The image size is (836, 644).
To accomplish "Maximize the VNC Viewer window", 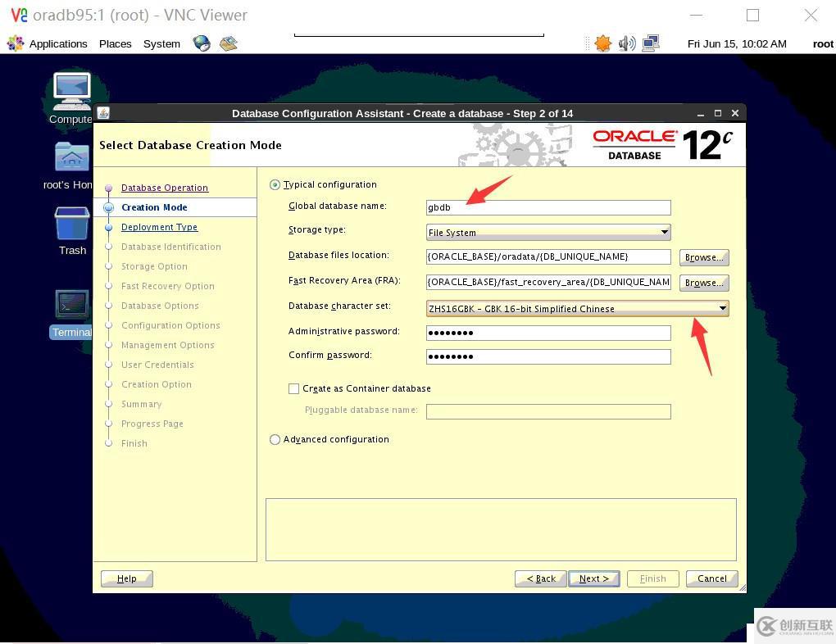I will pos(753,15).
